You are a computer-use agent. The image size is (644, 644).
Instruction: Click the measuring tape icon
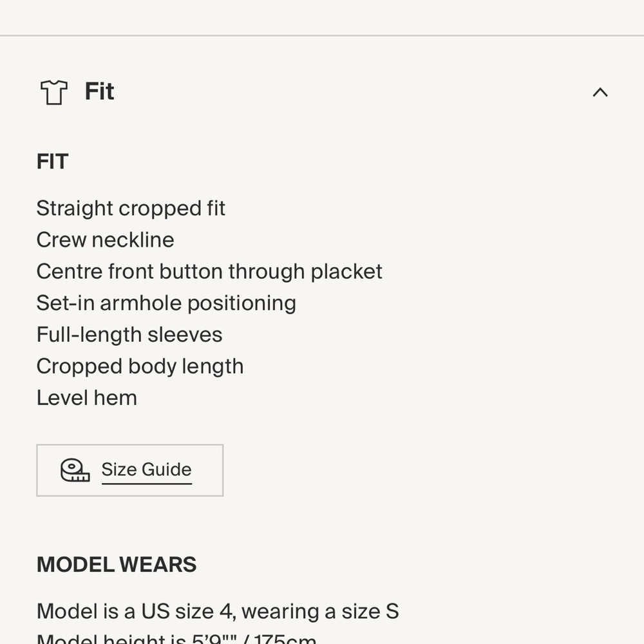click(x=75, y=470)
